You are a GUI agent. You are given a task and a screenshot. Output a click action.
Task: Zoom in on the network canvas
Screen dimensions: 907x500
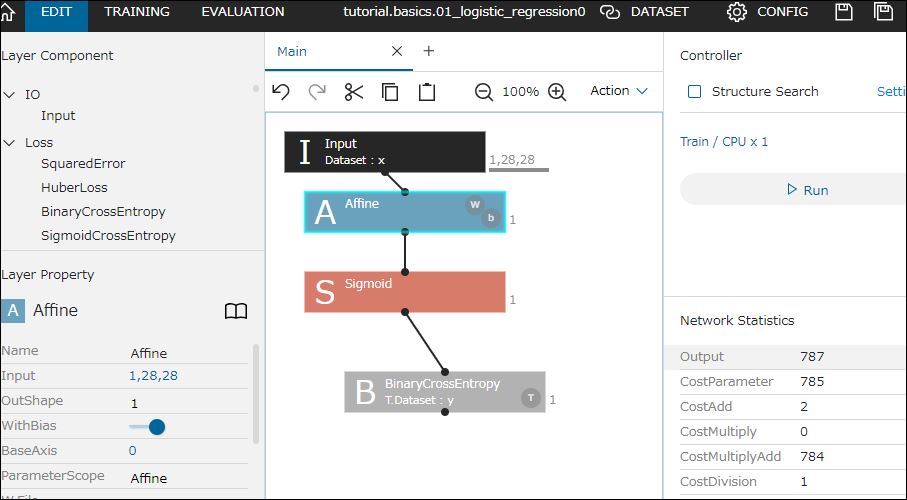click(x=556, y=92)
